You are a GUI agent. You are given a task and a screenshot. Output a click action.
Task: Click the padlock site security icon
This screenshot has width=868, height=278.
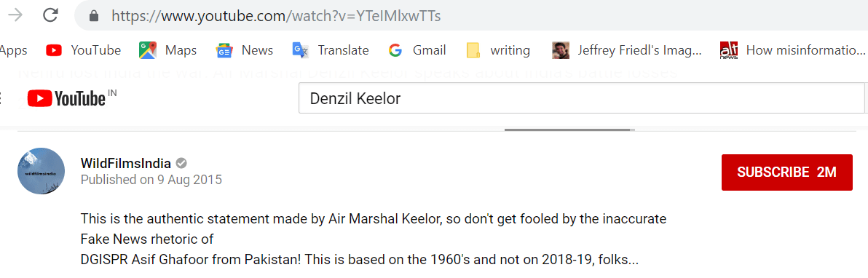tap(93, 16)
